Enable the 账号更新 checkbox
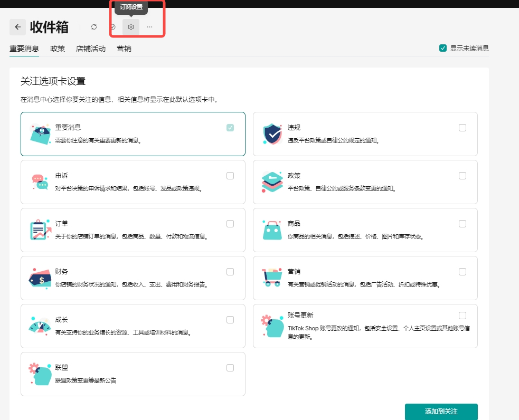 463,316
